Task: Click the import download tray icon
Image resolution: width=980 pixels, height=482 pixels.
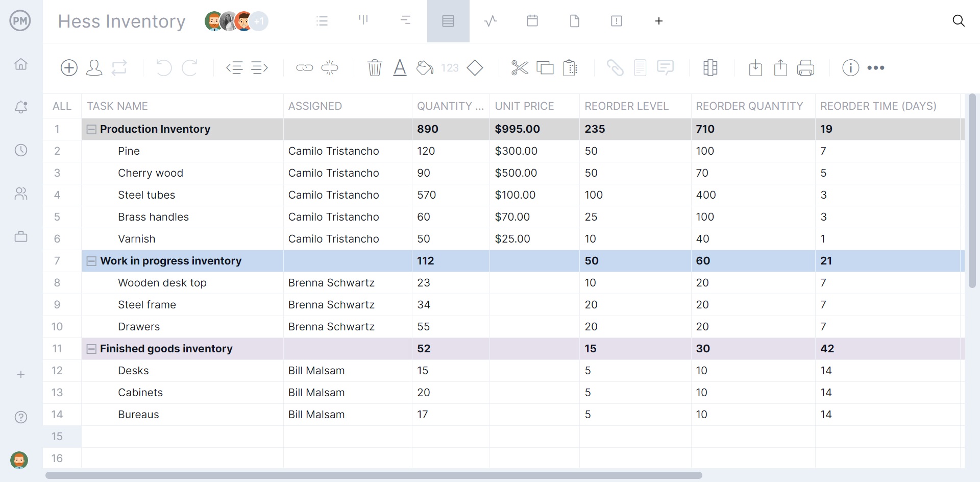Action: (755, 68)
